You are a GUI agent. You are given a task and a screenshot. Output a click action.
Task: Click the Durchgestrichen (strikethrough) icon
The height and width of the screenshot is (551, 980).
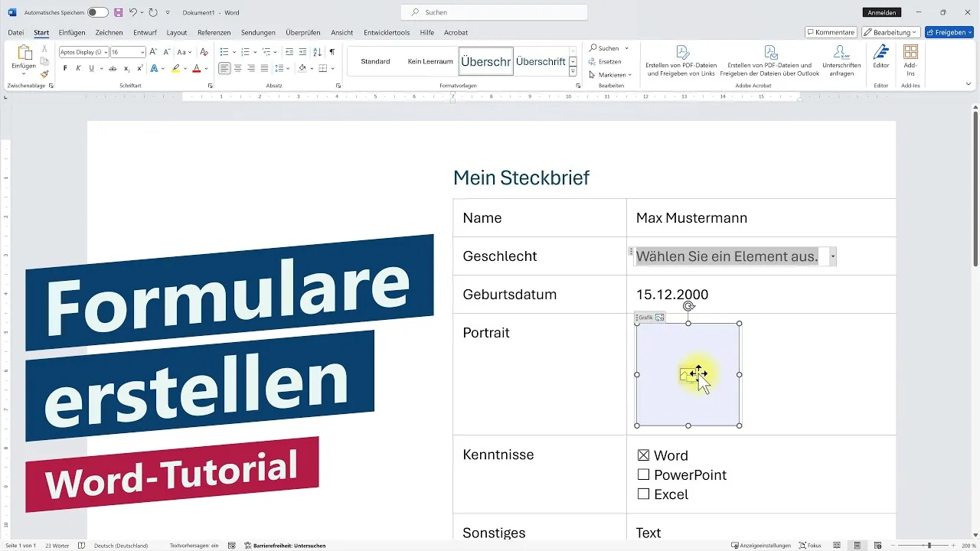113,69
